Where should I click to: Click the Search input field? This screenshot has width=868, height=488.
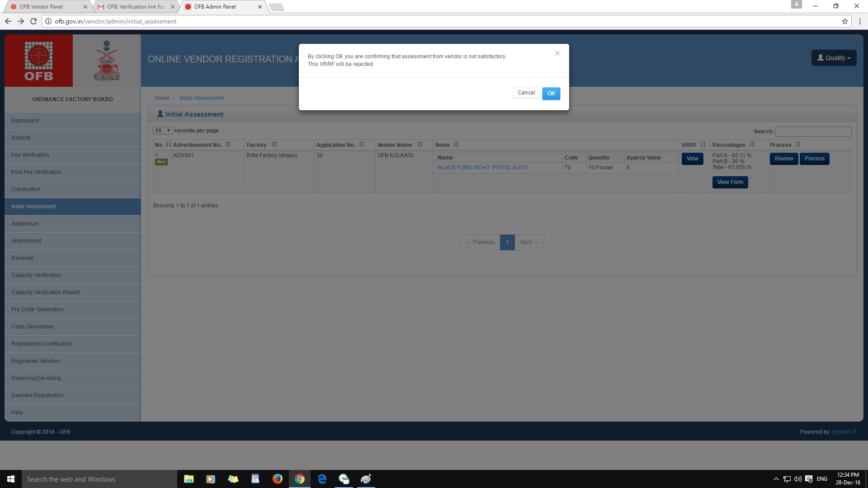pyautogui.click(x=813, y=131)
